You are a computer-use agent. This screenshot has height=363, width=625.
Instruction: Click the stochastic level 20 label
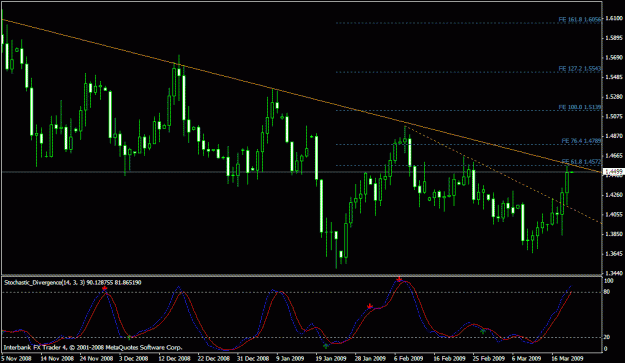click(607, 337)
